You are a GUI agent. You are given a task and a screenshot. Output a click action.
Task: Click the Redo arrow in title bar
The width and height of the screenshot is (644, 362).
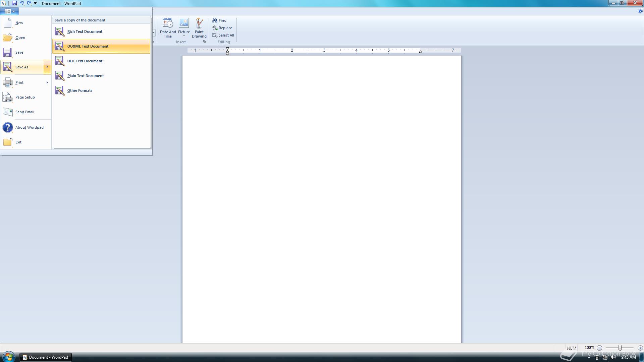pyautogui.click(x=29, y=3)
